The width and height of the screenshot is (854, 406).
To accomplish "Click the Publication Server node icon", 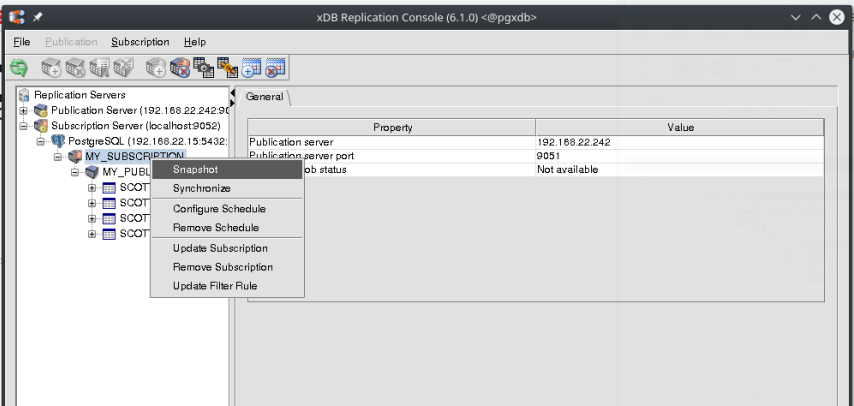I will tap(41, 111).
